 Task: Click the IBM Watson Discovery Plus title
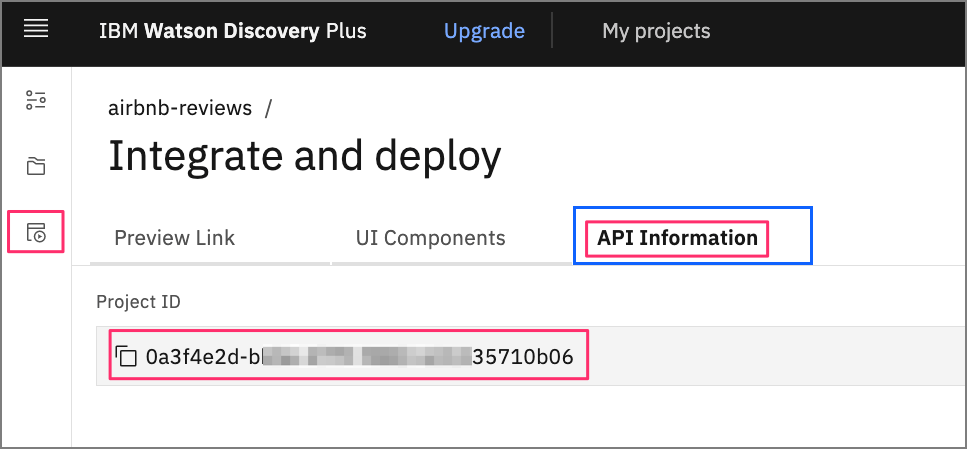(x=232, y=30)
